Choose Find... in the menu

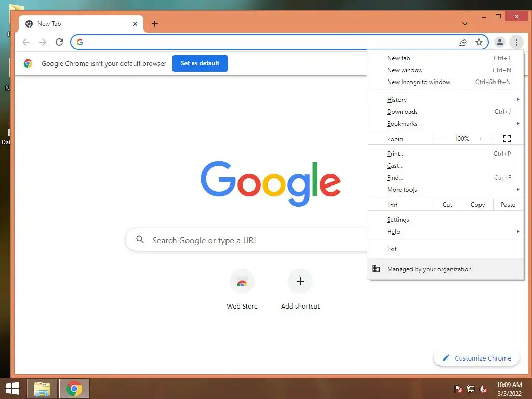[x=445, y=178]
